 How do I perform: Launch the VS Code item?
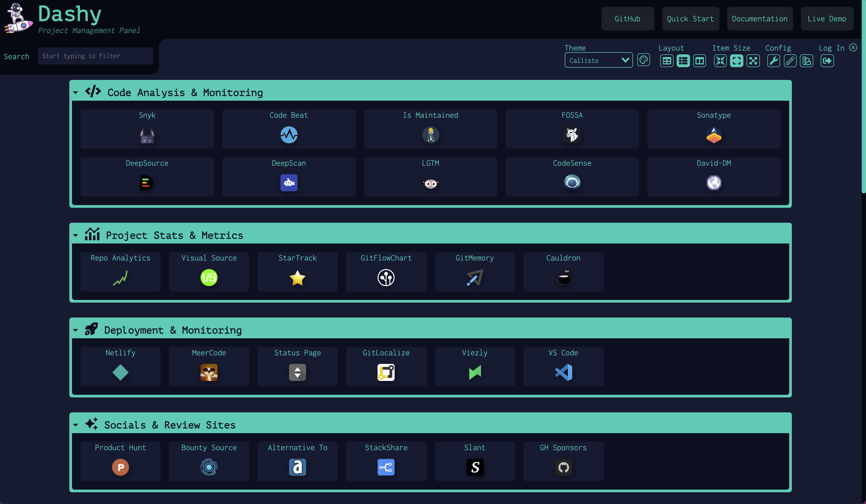point(563,366)
